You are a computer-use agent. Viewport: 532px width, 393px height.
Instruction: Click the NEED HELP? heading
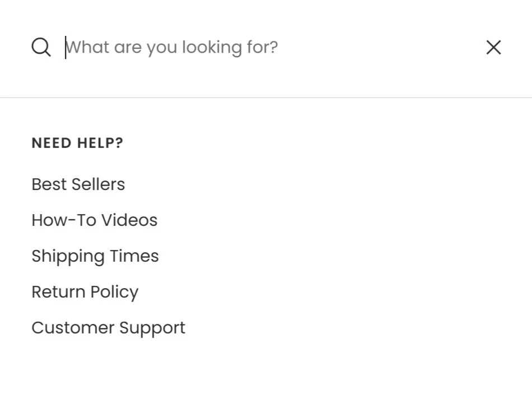pyautogui.click(x=77, y=142)
